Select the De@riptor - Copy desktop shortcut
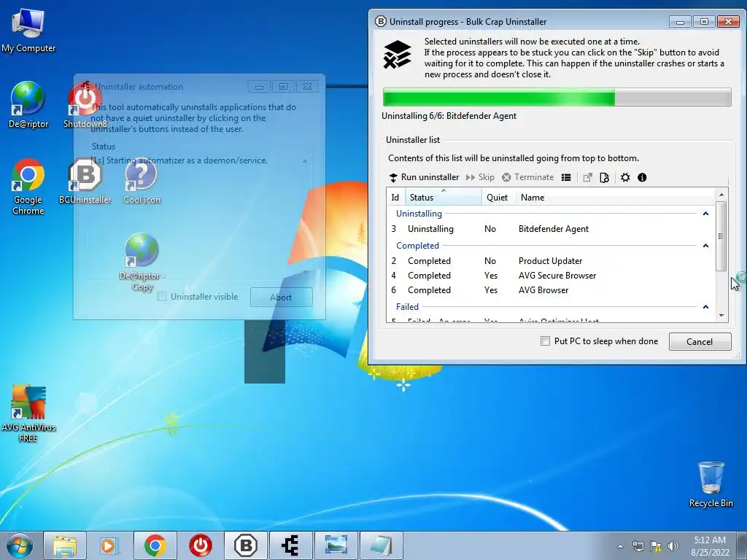This screenshot has height=560, width=747. (142, 262)
